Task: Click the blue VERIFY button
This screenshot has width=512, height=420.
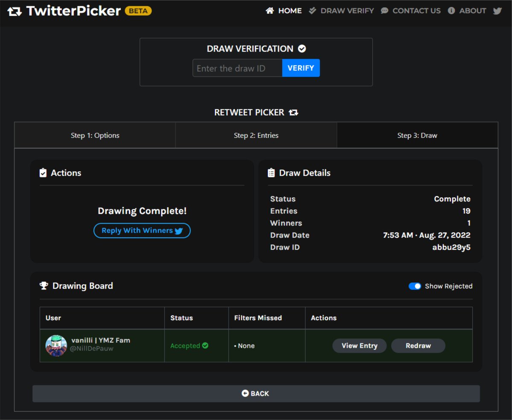Action: coord(301,68)
